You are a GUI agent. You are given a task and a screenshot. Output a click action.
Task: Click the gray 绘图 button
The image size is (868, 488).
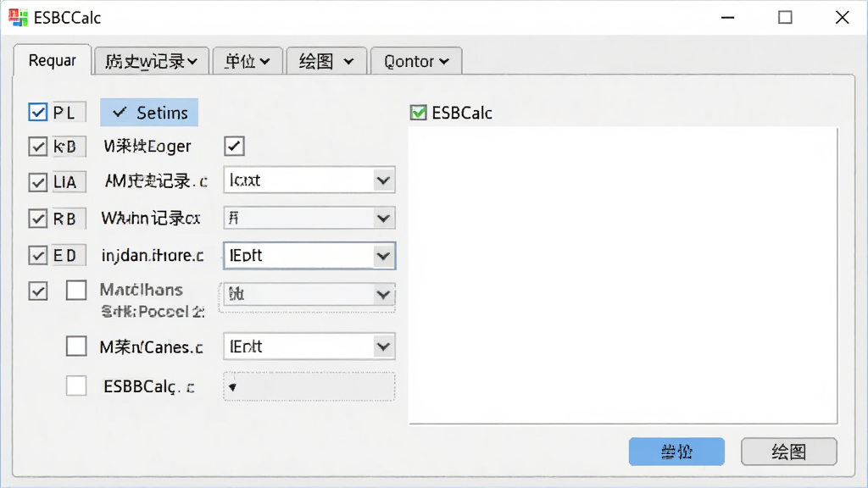tap(789, 452)
